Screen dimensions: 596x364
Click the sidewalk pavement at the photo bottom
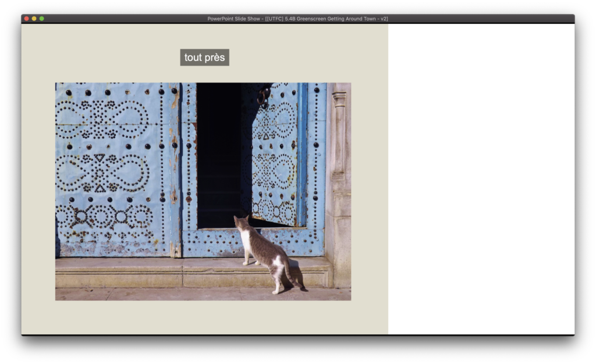coord(175,294)
